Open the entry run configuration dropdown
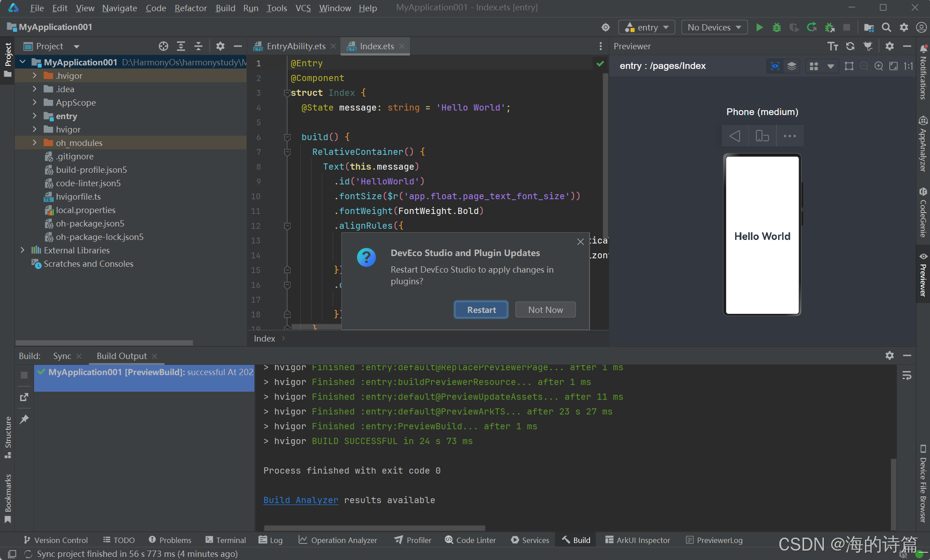The image size is (930, 560). (646, 27)
